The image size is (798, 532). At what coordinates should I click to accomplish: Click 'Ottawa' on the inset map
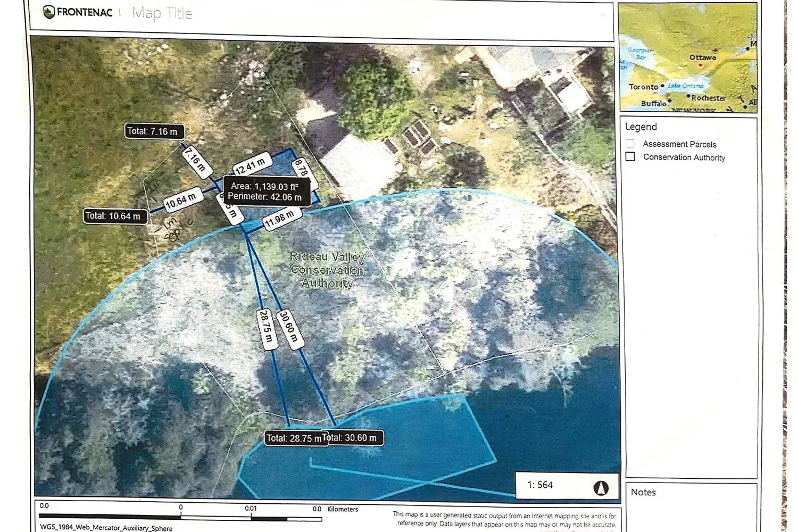click(x=703, y=57)
